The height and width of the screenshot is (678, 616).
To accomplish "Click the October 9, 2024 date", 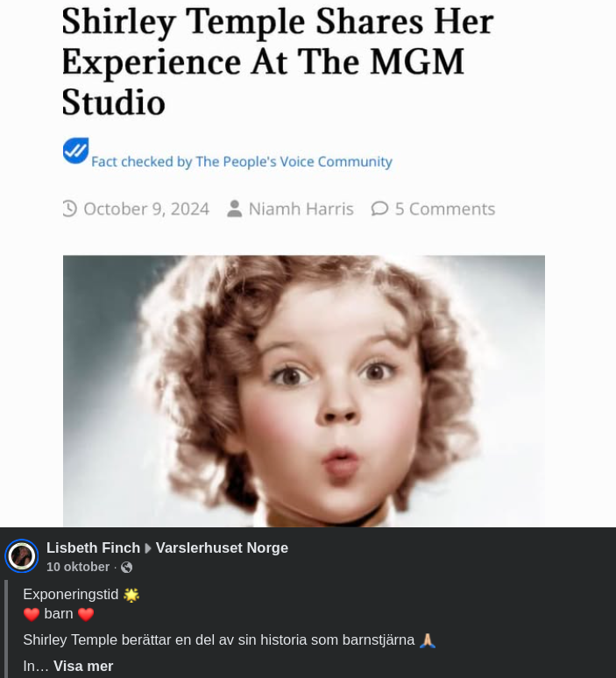I will (x=146, y=208).
